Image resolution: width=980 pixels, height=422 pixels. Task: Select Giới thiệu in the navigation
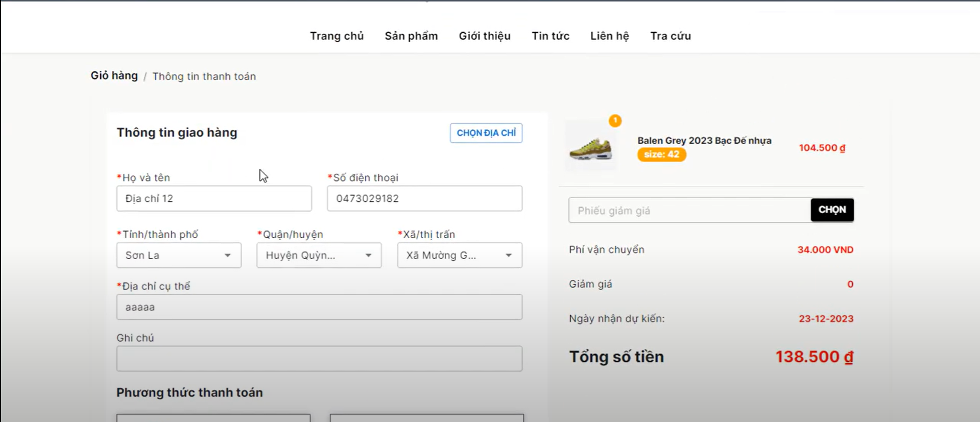click(485, 36)
